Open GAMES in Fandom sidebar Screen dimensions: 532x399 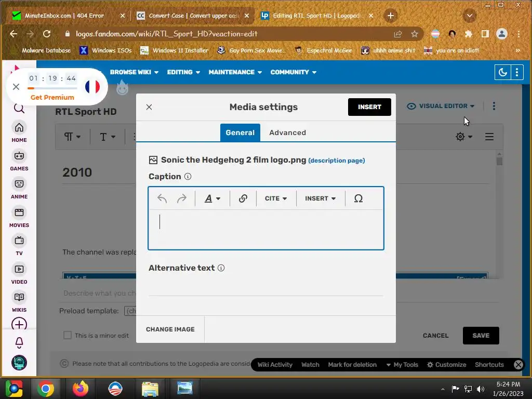(19, 161)
